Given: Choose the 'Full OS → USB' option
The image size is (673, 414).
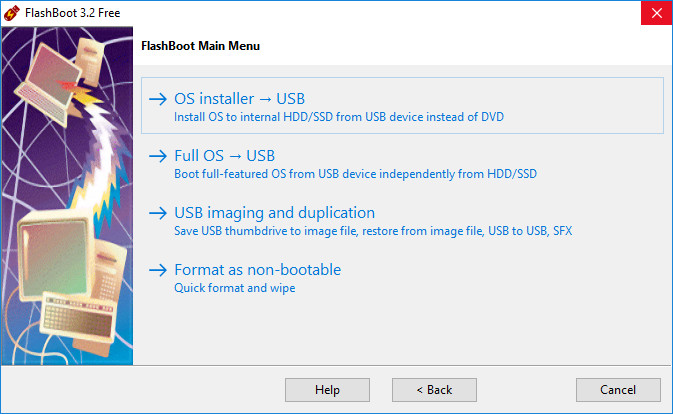Looking at the screenshot, I should click(224, 155).
